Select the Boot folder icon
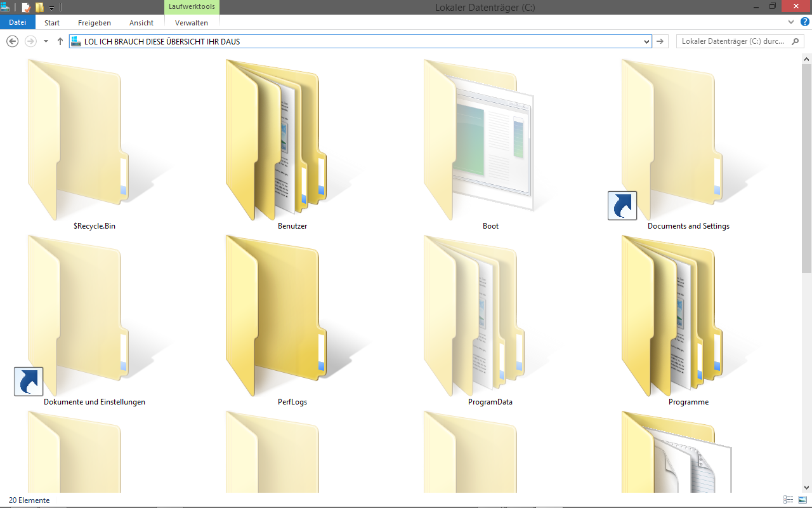 coord(479,140)
